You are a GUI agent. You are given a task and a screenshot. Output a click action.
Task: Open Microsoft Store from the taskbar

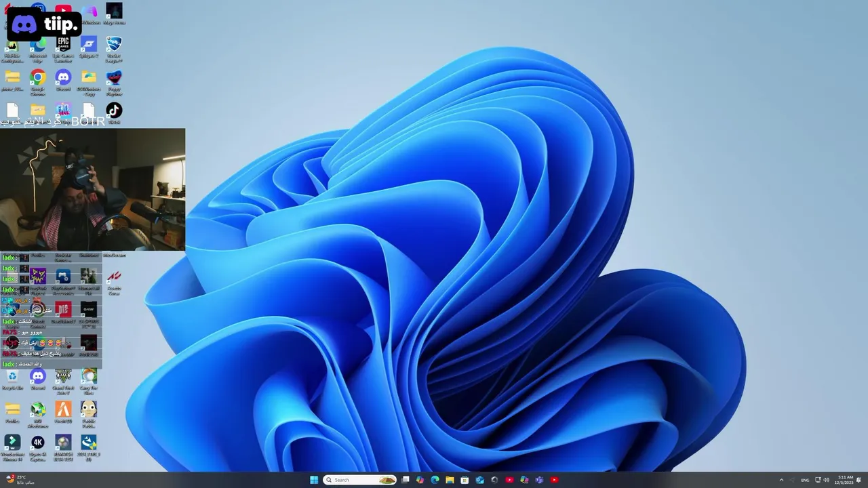click(465, 480)
